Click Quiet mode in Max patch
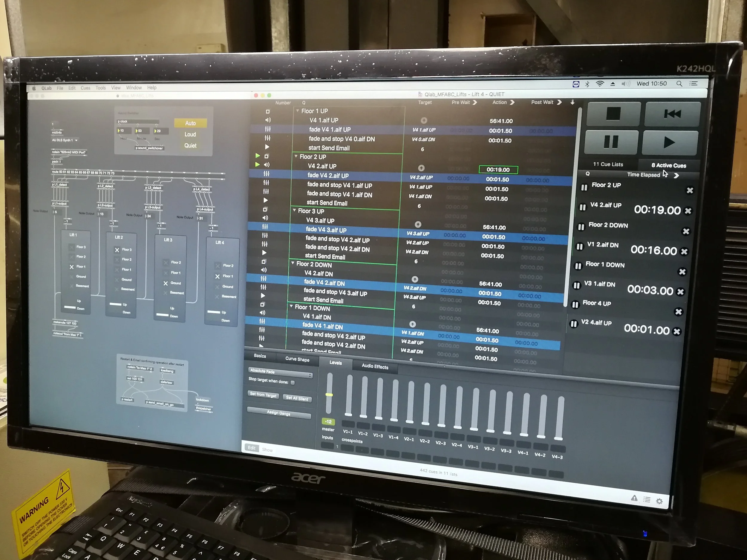This screenshot has width=747, height=560. point(190,145)
